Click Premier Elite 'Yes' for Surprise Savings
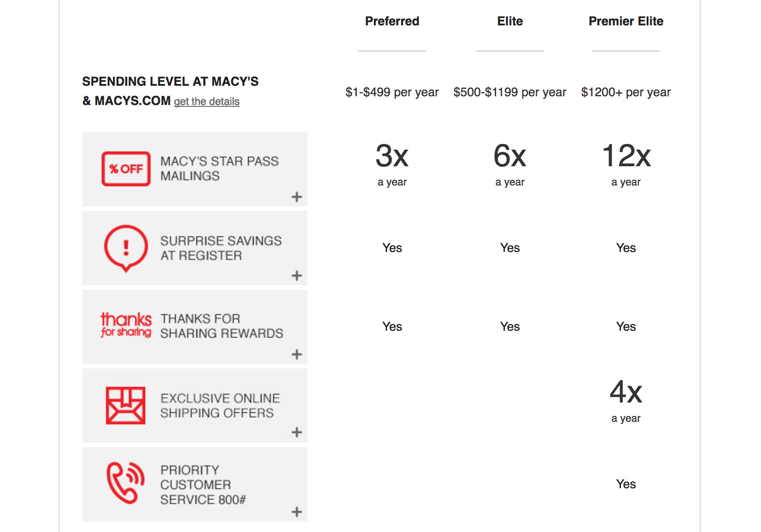The width and height of the screenshot is (761, 532). pos(626,248)
